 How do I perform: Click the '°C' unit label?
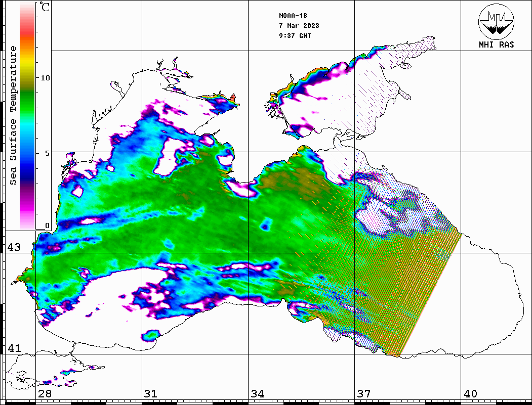point(45,7)
